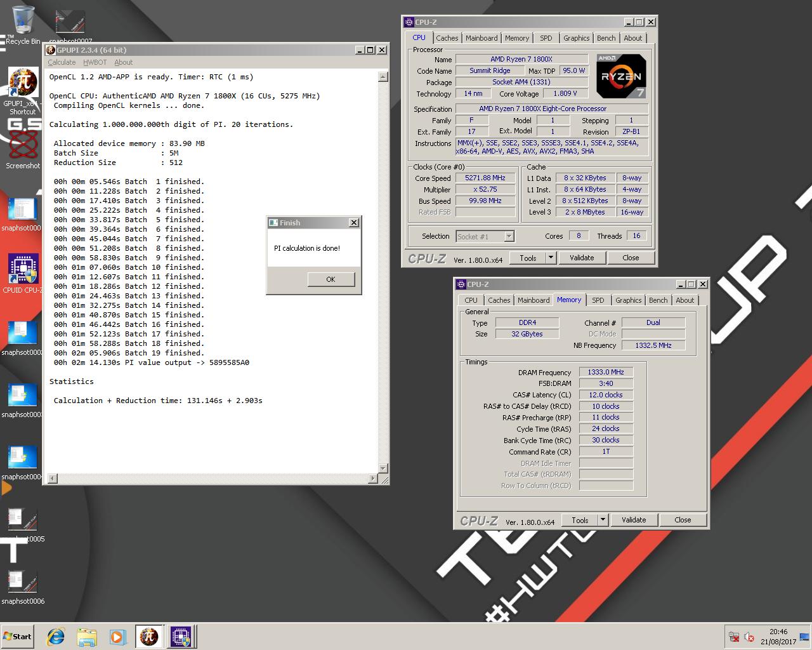This screenshot has width=812, height=650.
Task: Open snapshot0007 desktop file
Action: pos(70,27)
